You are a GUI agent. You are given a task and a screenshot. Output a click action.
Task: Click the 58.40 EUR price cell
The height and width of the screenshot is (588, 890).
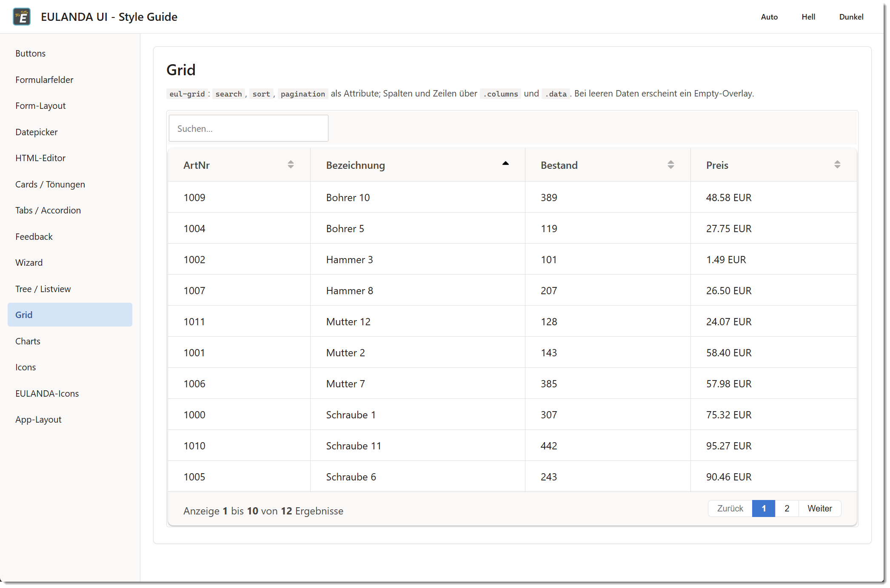774,352
